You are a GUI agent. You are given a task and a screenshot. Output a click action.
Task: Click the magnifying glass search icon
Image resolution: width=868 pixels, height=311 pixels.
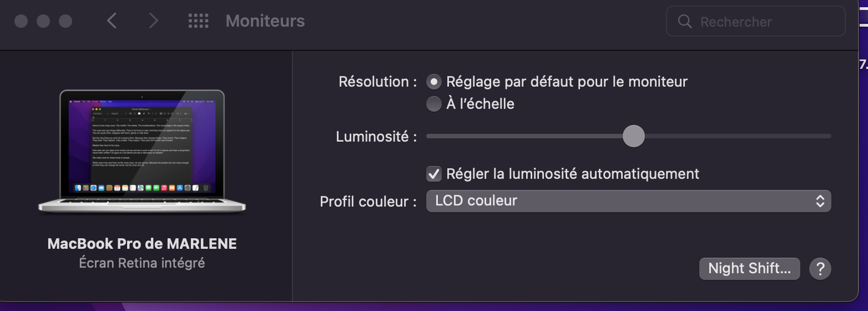(x=685, y=22)
